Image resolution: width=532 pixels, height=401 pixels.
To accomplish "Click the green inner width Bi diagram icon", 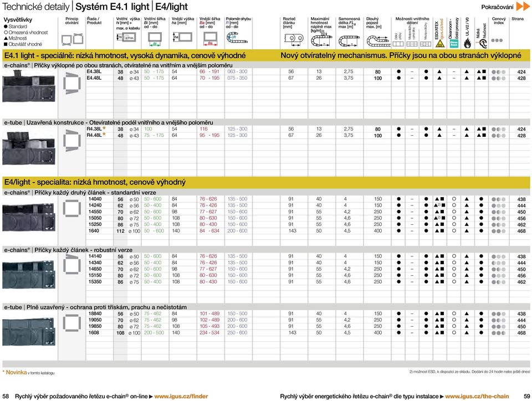I will click(155, 39).
